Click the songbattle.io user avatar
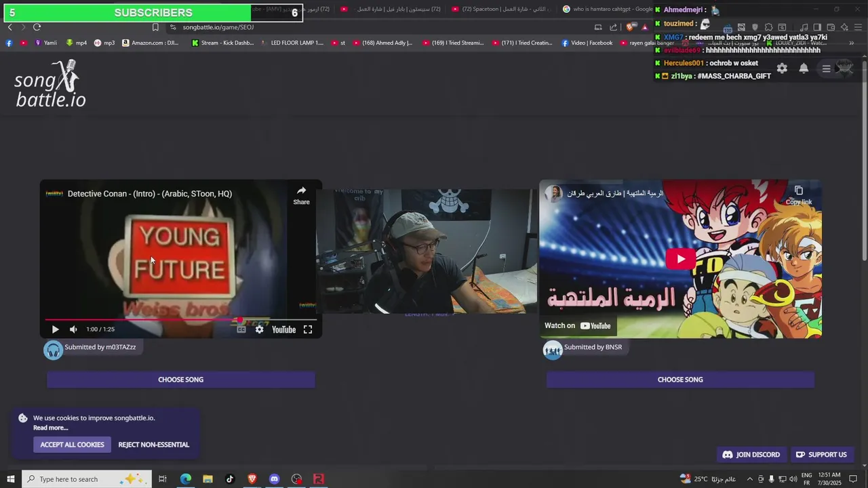This screenshot has width=868, height=488. (844, 68)
